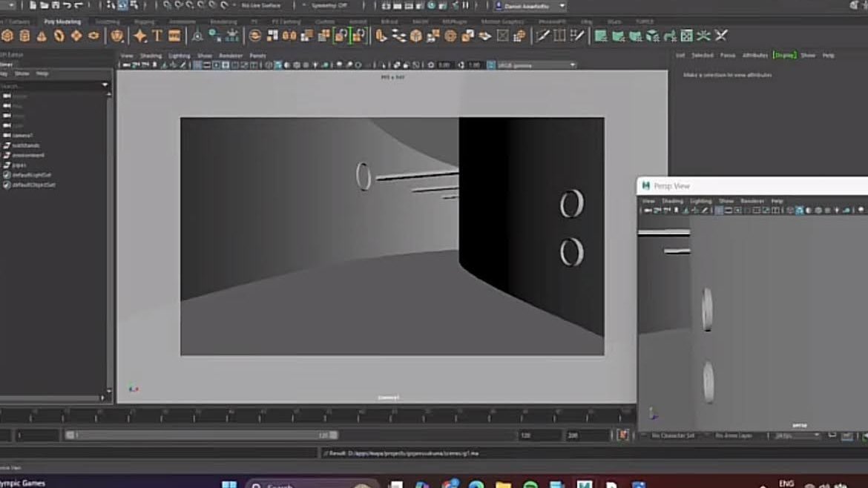
Task: Open the No Character Set dropdown
Action: [674, 435]
